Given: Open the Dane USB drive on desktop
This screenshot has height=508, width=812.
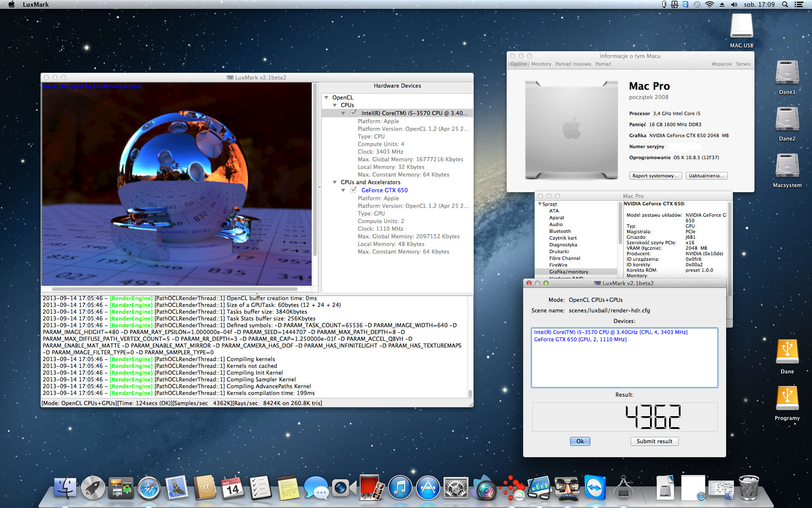Looking at the screenshot, I should tap(787, 356).
